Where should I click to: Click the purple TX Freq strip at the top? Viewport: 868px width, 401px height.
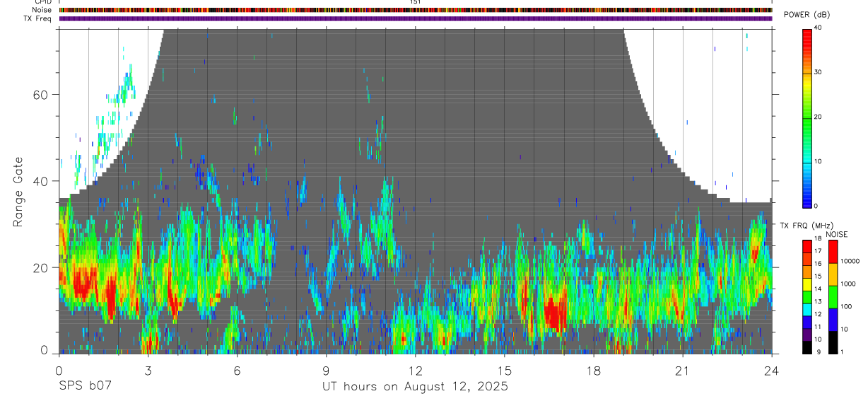416,18
